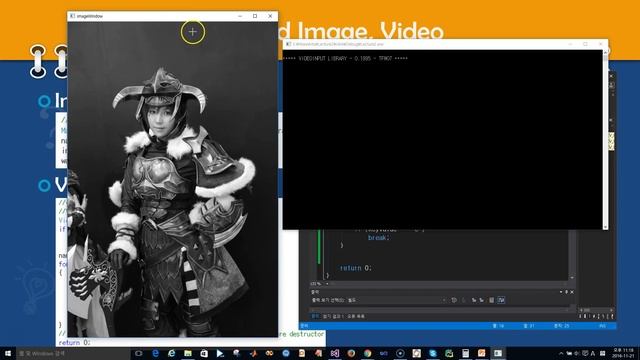Click the highlighted last icon in Output toolbar
The height and width of the screenshot is (360, 640).
[501, 300]
